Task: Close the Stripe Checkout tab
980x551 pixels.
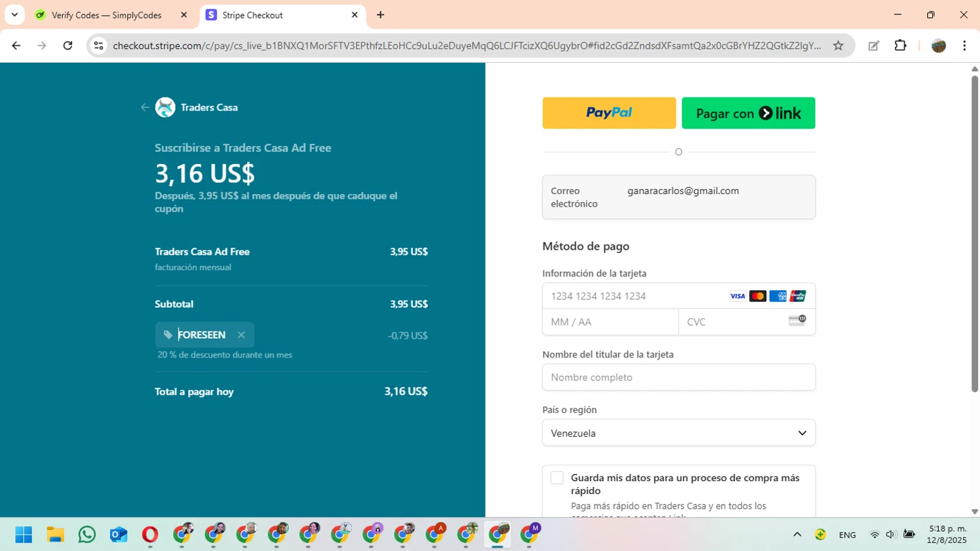Action: 355,15
